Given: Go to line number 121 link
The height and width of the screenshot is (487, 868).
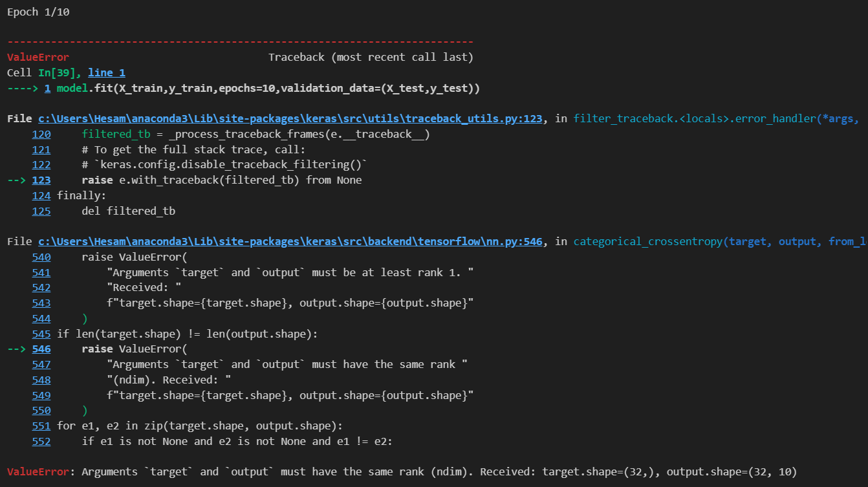Looking at the screenshot, I should coord(41,149).
